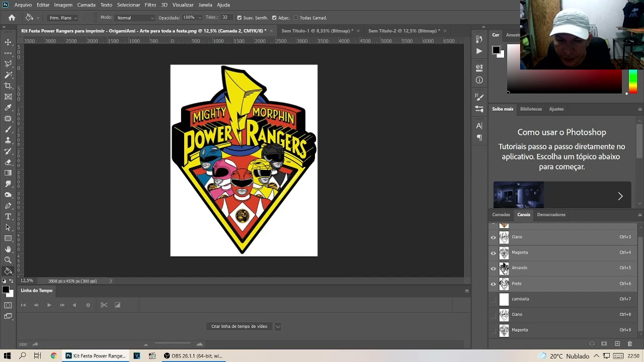The image size is (644, 362).
Task: Select the Horizontal Type tool
Action: pyautogui.click(x=8, y=217)
